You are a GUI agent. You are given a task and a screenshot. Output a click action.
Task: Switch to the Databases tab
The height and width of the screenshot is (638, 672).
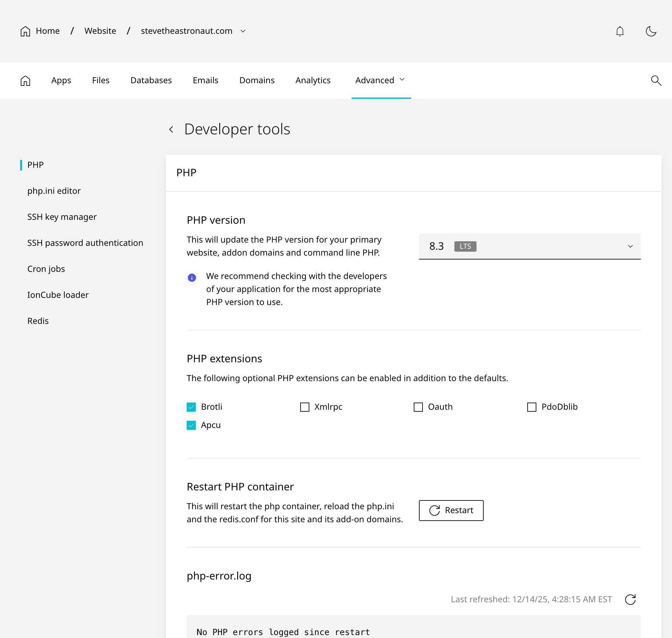[x=151, y=81]
